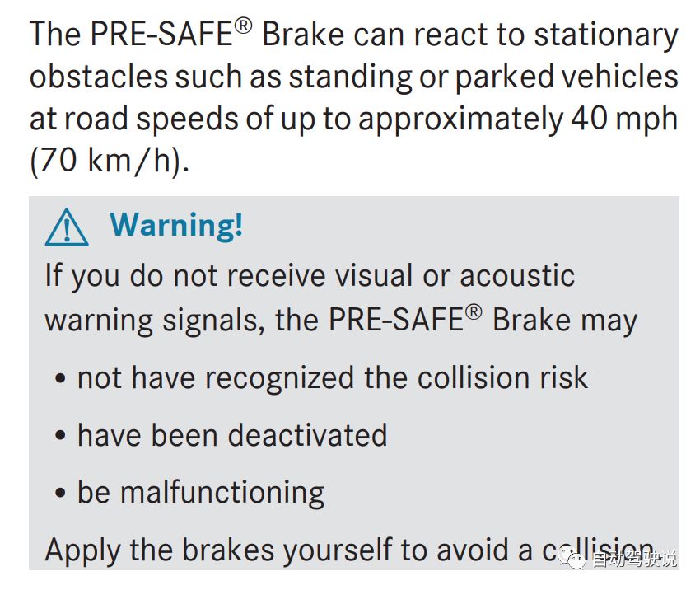Click the bullet before 'be malfunctioning'
Viewport: 700px width, 590px height.
point(60,493)
